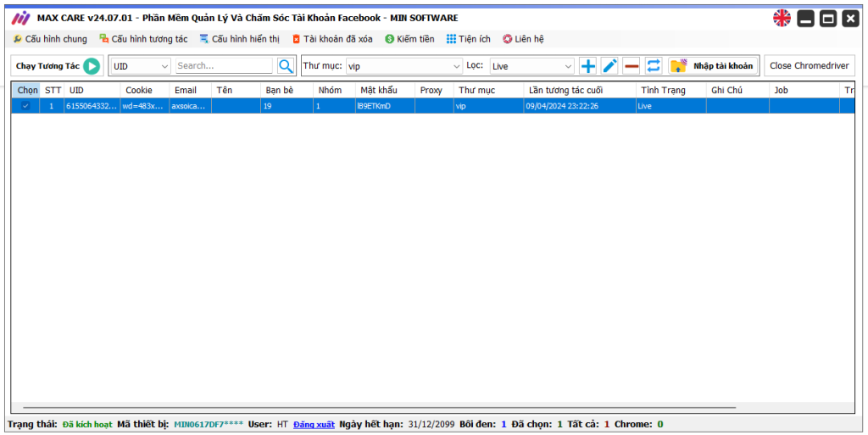Click the green play Chạy Tương Tác icon
Image resolution: width=868 pixels, height=435 pixels.
click(92, 66)
